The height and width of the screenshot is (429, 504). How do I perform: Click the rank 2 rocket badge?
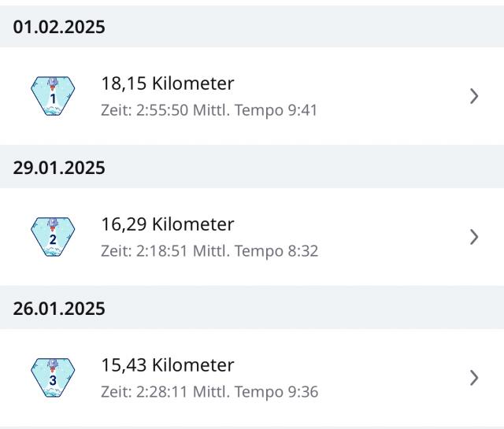[x=53, y=237]
